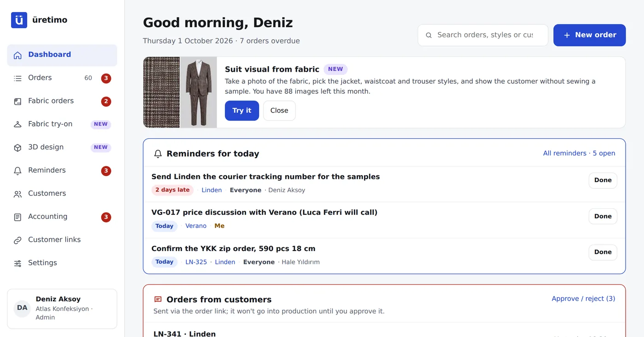Click the Orders list icon in sidebar
This screenshot has width=644, height=337.
(17, 78)
